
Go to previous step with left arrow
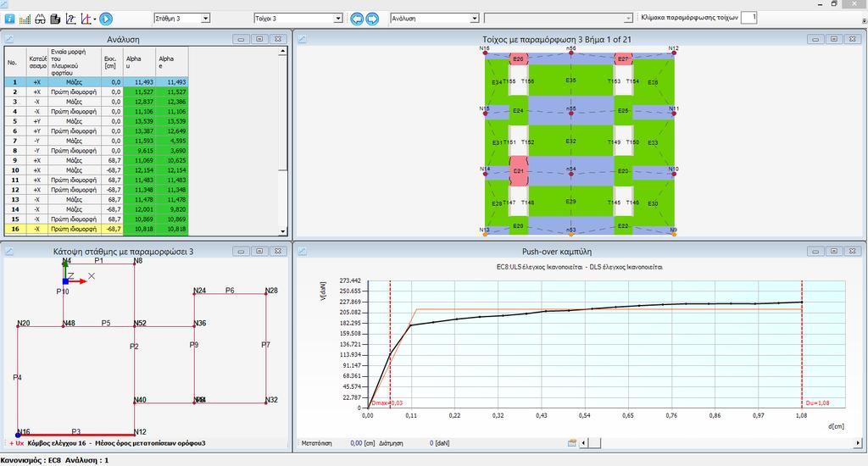(x=357, y=19)
